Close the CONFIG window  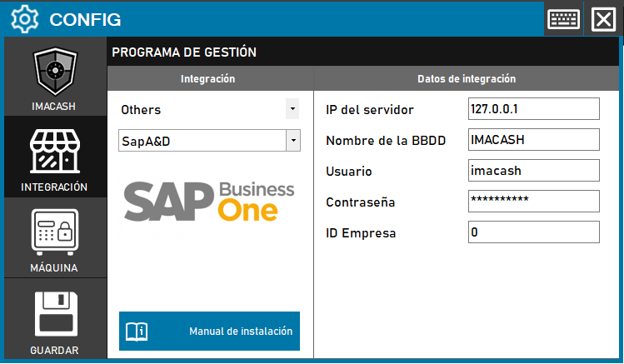pyautogui.click(x=602, y=18)
